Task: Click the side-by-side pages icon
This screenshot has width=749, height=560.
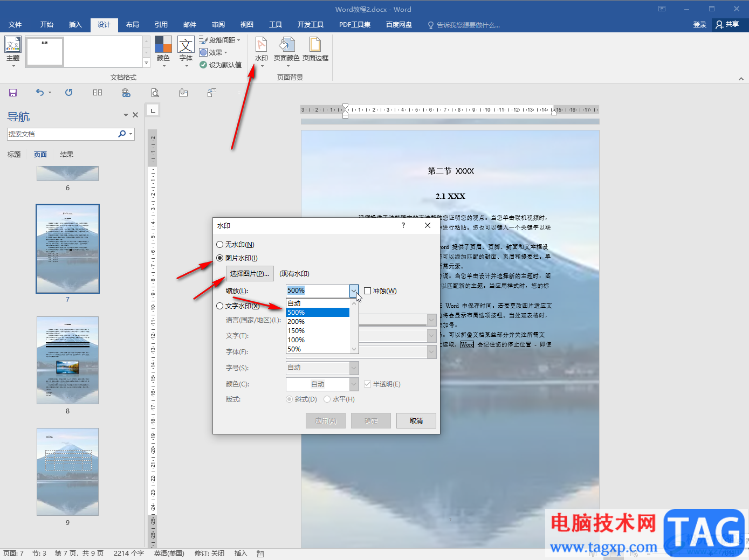Action: click(98, 93)
